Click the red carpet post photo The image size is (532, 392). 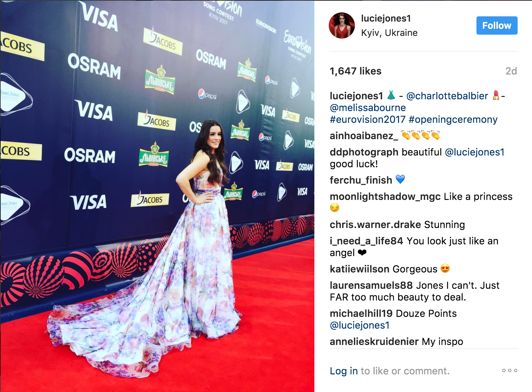[x=157, y=196]
